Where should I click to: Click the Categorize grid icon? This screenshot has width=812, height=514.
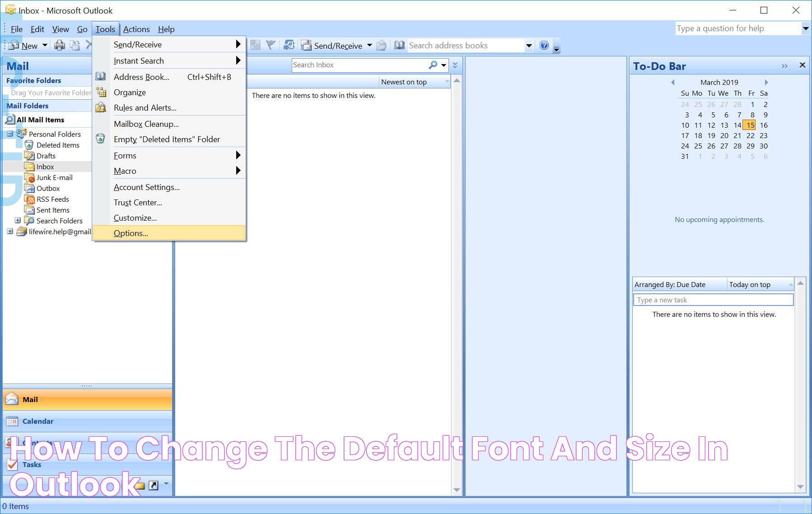tap(255, 45)
